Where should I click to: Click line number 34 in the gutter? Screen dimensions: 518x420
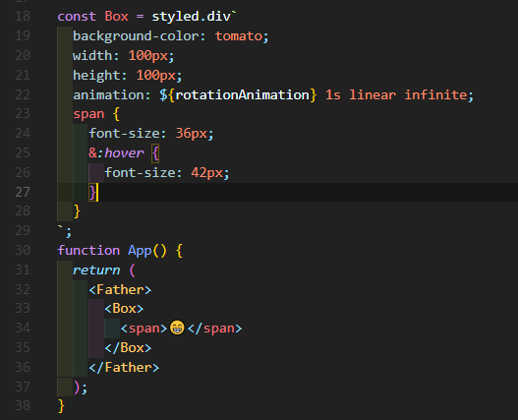tap(23, 329)
